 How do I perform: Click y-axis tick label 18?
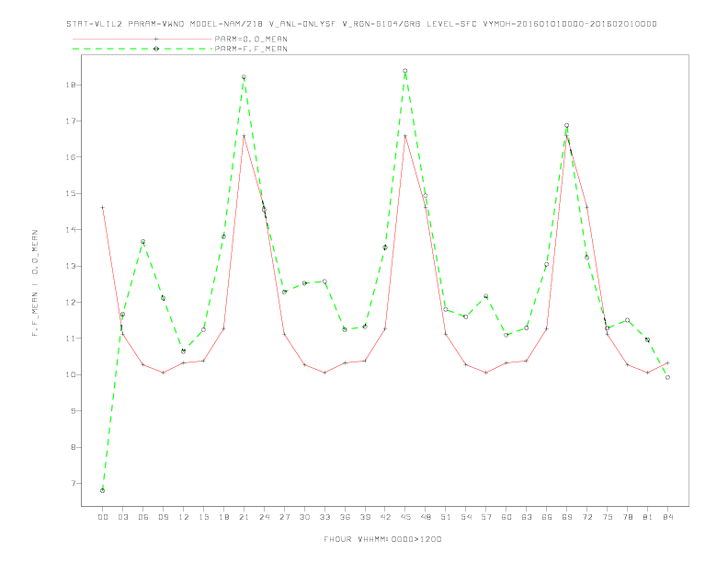pos(71,85)
